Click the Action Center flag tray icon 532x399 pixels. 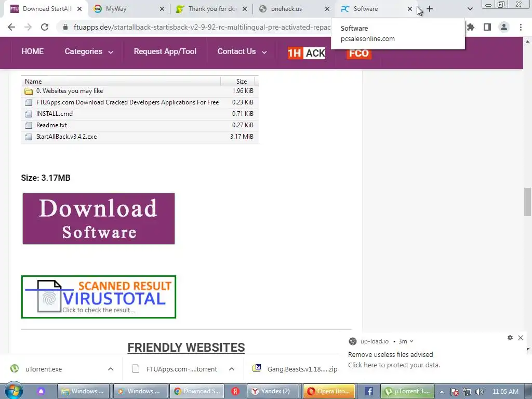click(455, 392)
